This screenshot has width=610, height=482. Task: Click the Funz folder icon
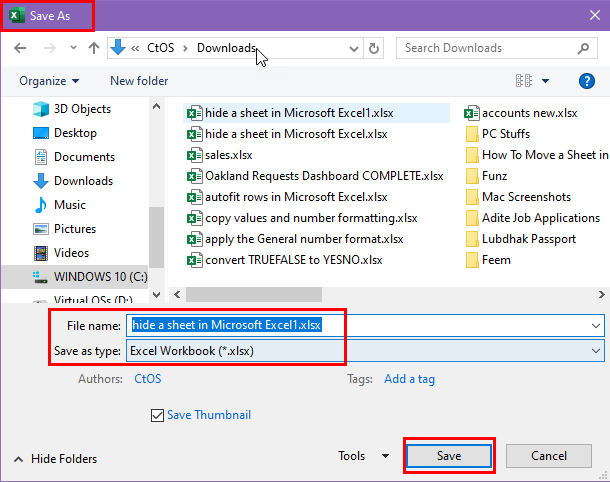(472, 176)
